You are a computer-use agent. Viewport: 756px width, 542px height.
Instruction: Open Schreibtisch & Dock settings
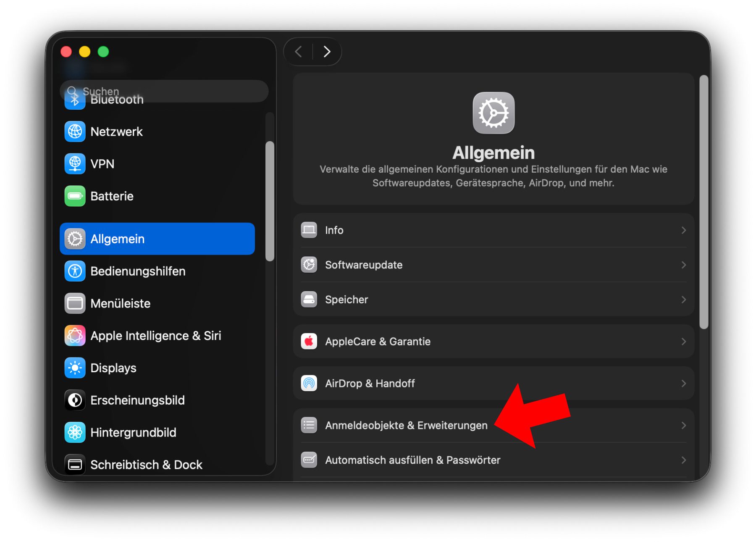(146, 465)
